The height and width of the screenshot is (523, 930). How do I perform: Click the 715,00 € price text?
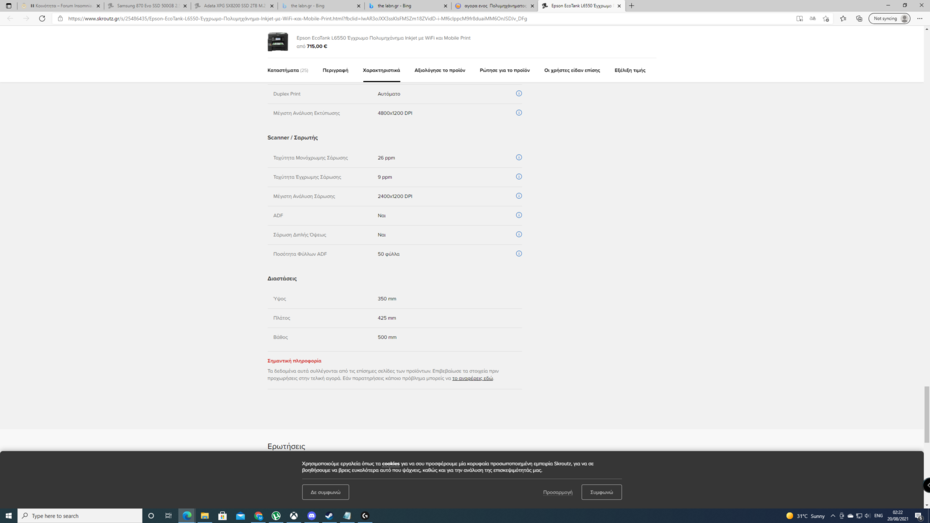pyautogui.click(x=317, y=46)
